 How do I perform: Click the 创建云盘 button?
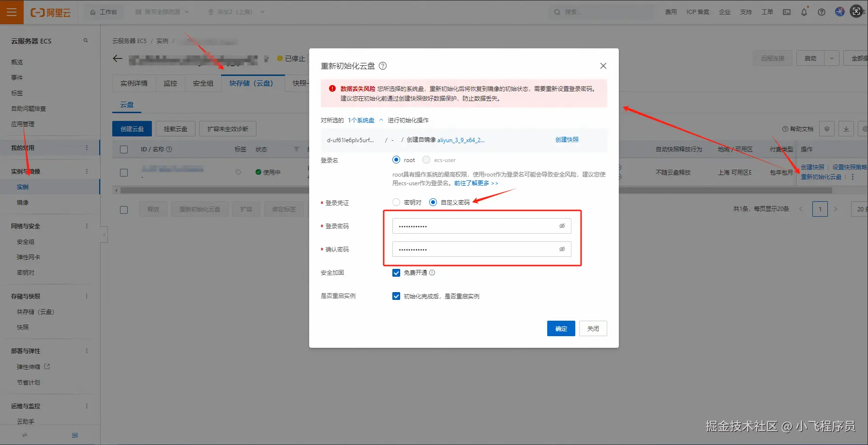[x=132, y=129]
